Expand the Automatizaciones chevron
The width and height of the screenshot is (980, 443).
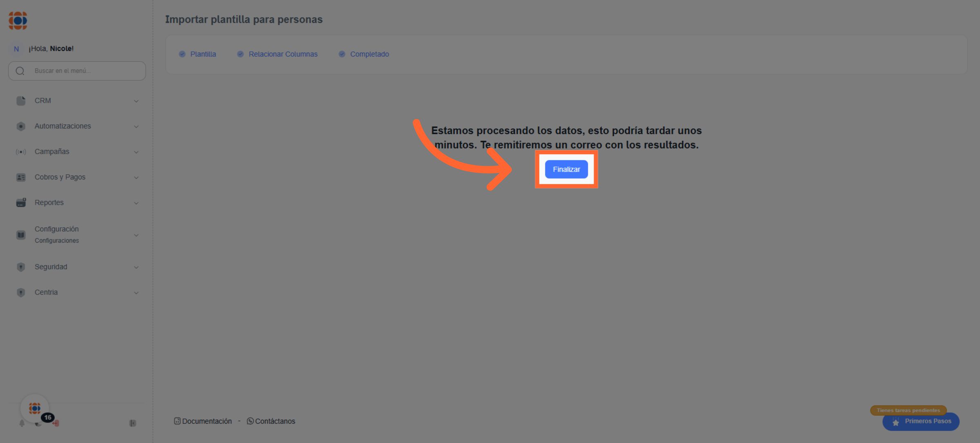point(136,126)
